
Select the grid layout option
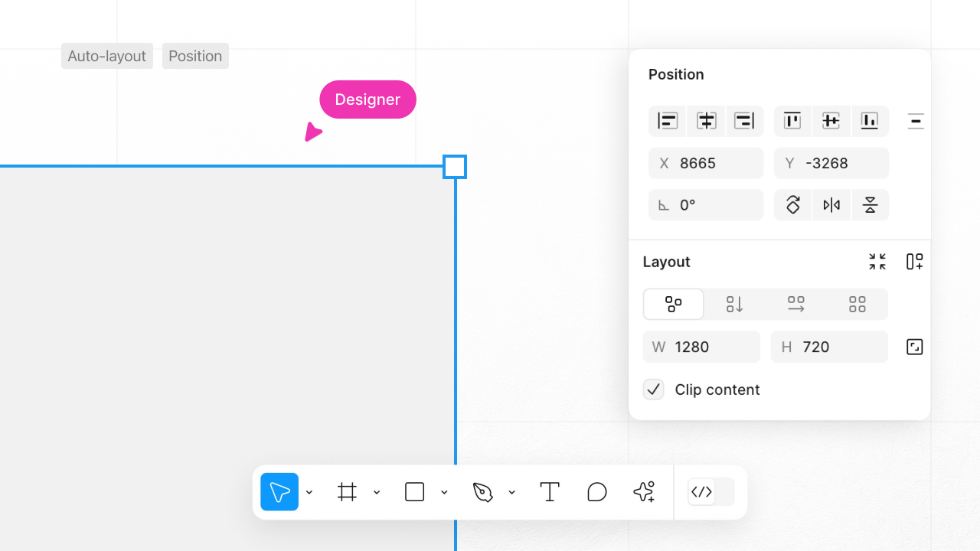pyautogui.click(x=857, y=305)
